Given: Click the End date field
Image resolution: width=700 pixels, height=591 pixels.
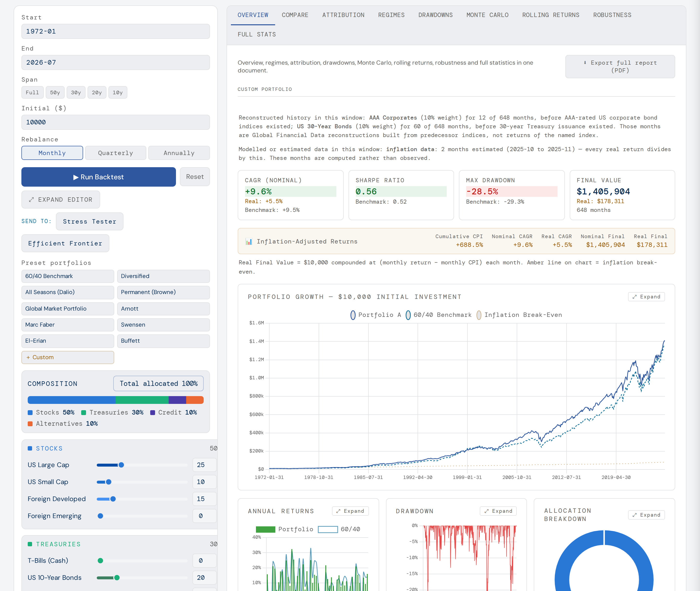Looking at the screenshot, I should click(x=116, y=63).
